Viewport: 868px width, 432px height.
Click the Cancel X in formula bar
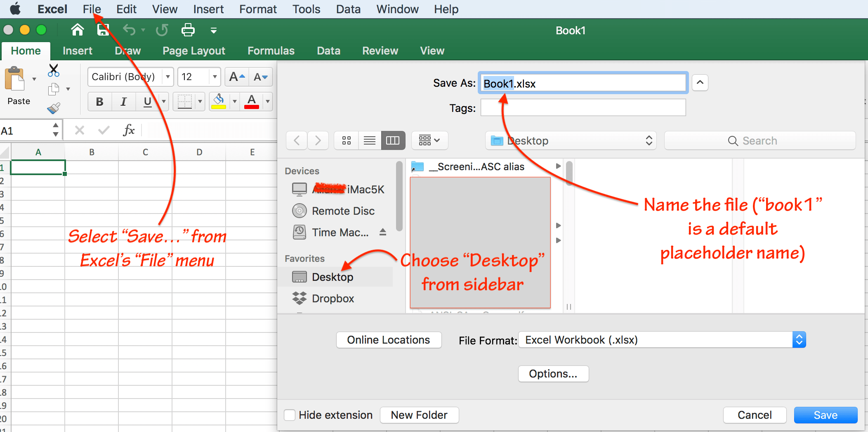click(x=80, y=131)
